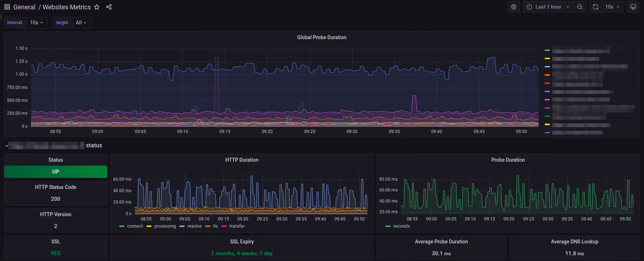Open the 10s auto-refresh interval dropdown

point(612,7)
